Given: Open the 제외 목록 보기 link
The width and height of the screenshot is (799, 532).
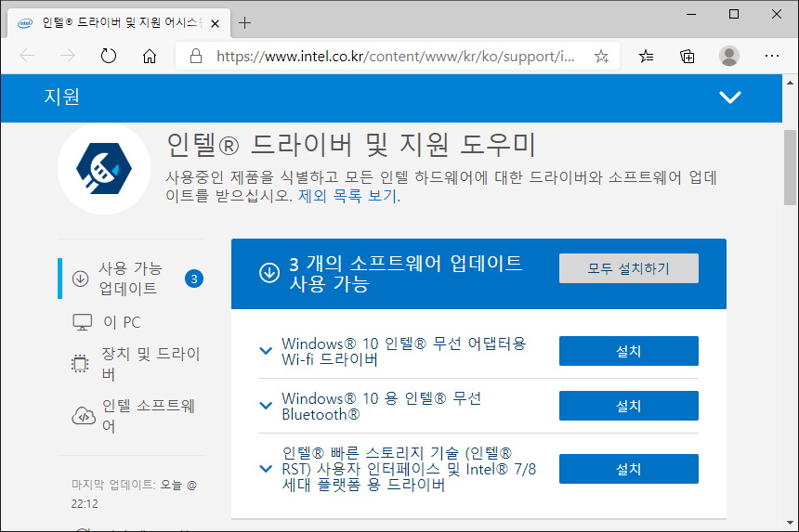Looking at the screenshot, I should 349,196.
